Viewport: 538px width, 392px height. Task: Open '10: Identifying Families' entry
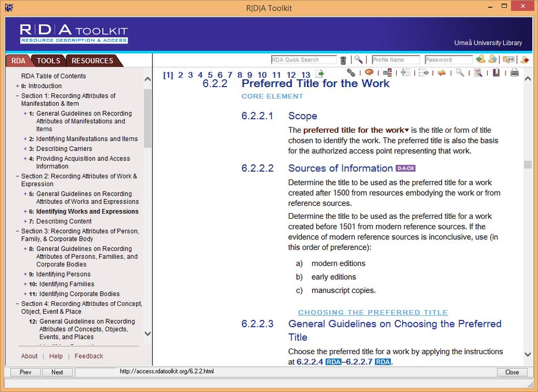tap(61, 284)
